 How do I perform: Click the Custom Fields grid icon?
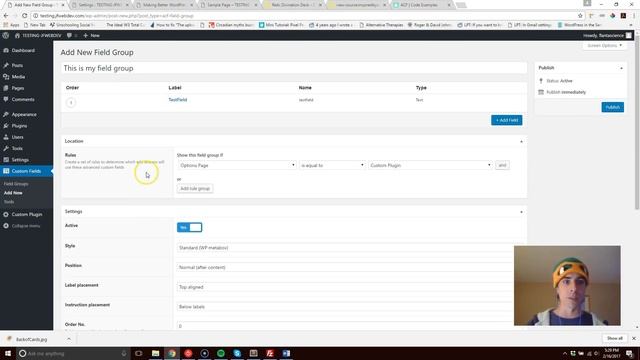click(6, 171)
